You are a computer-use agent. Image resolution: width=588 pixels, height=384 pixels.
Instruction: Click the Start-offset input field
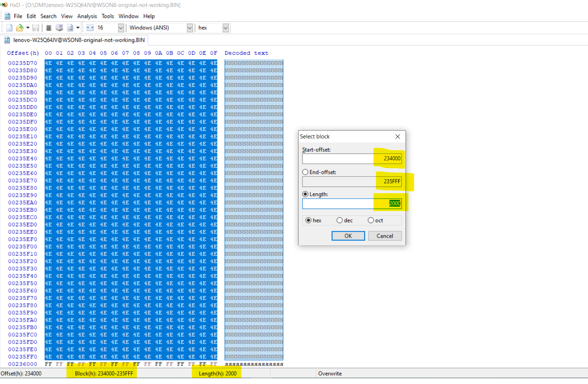(x=352, y=159)
